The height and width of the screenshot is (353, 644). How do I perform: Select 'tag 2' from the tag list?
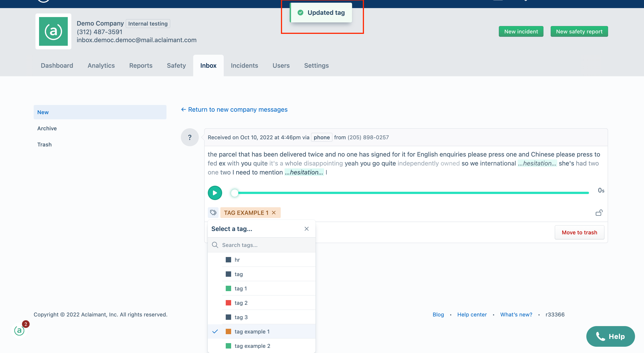[241, 303]
